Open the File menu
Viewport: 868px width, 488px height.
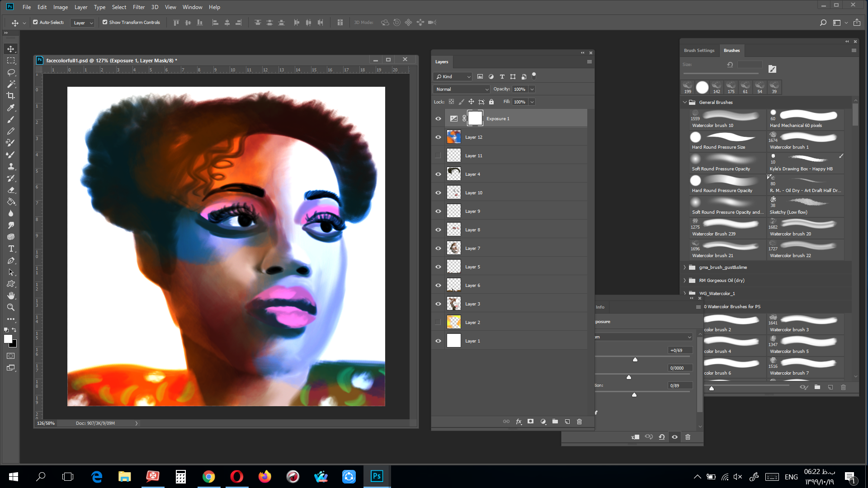[27, 7]
